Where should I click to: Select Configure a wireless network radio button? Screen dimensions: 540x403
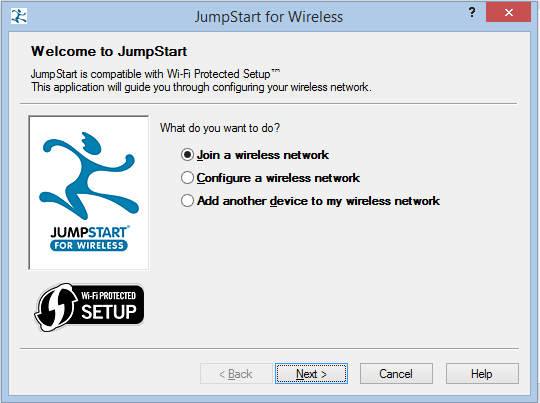(187, 178)
